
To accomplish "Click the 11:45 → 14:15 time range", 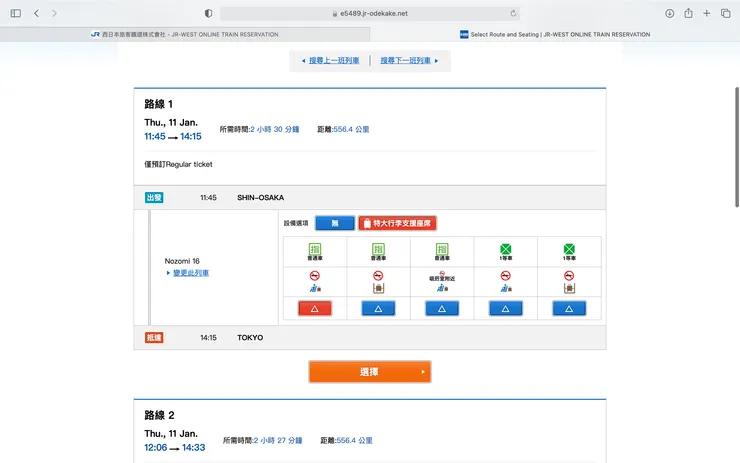I will pos(173,136).
